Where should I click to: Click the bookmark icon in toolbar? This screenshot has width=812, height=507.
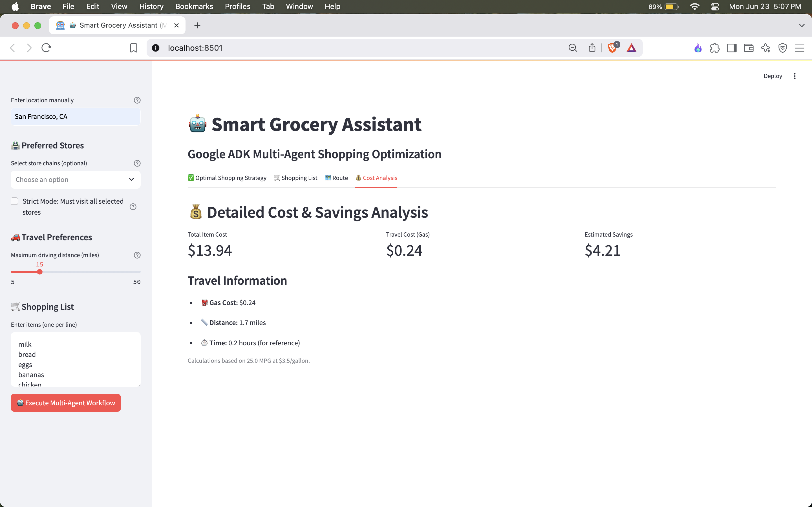click(x=134, y=48)
